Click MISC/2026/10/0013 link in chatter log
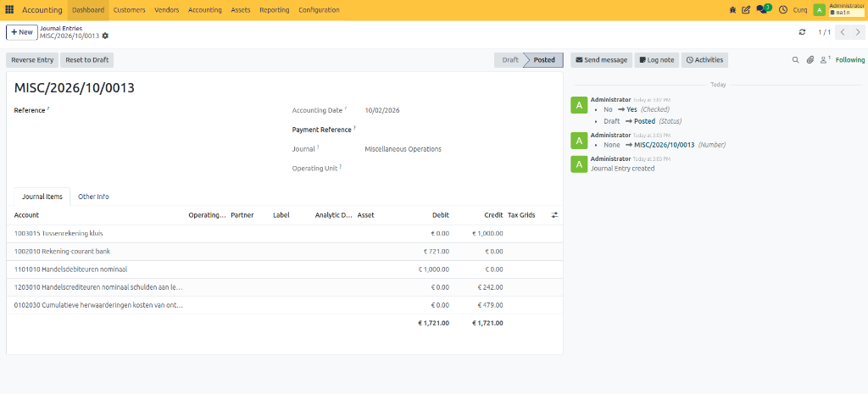The height and width of the screenshot is (394, 868). [665, 145]
